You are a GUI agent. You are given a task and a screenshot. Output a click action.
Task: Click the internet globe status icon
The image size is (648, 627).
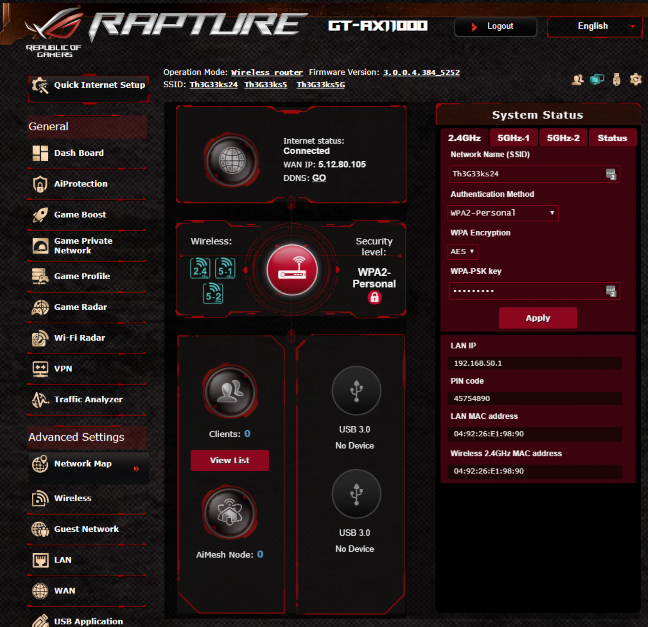pyautogui.click(x=231, y=160)
